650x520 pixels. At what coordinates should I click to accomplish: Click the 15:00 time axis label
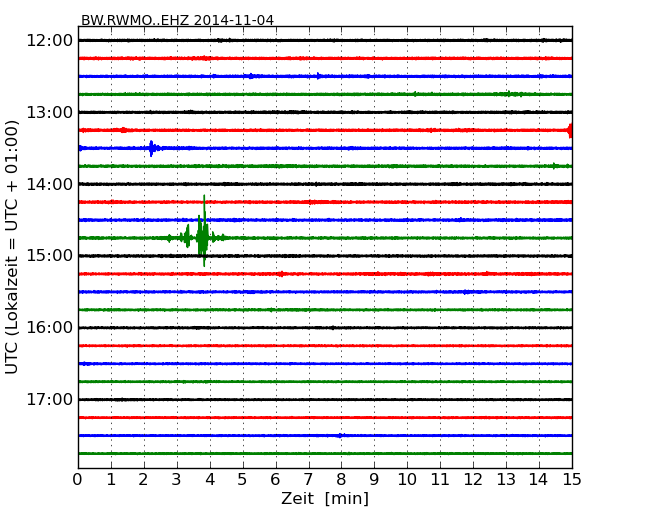[x=50, y=255]
